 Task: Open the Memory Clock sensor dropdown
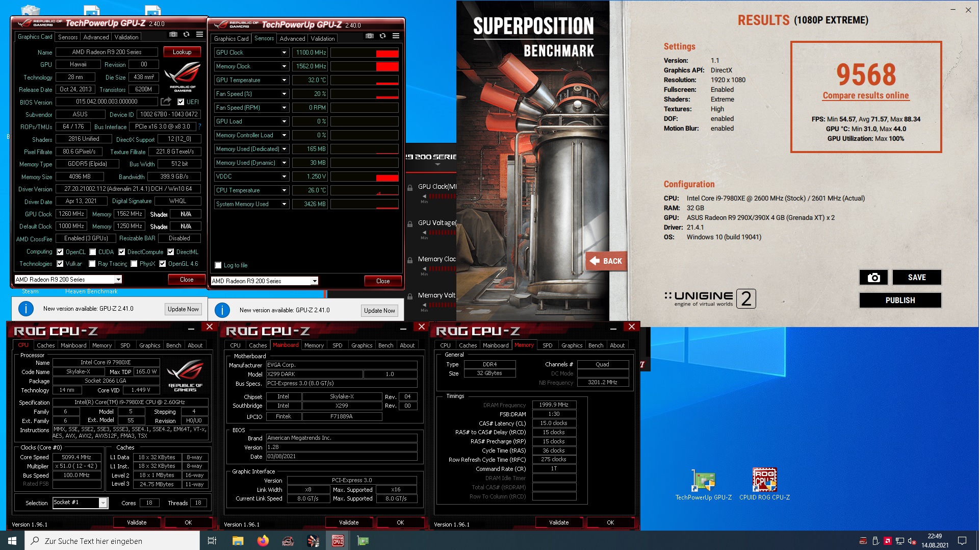(284, 66)
